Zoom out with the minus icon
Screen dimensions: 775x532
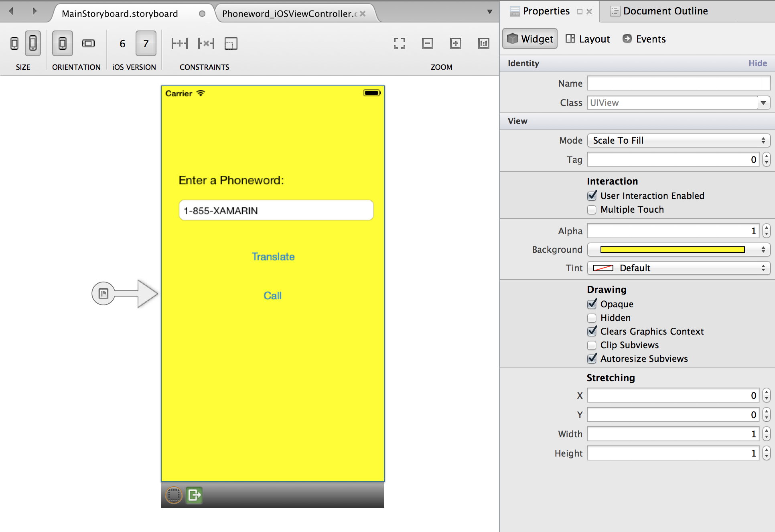(427, 43)
